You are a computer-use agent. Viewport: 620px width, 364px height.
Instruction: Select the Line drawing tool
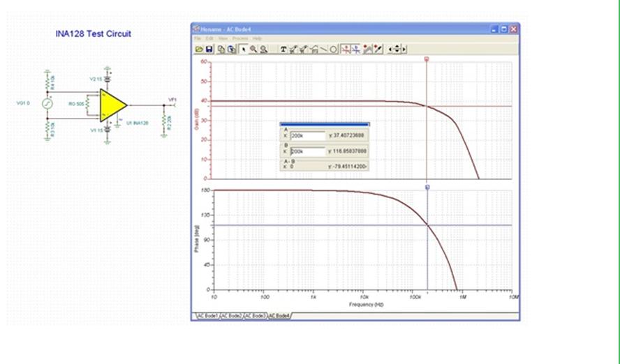point(323,50)
